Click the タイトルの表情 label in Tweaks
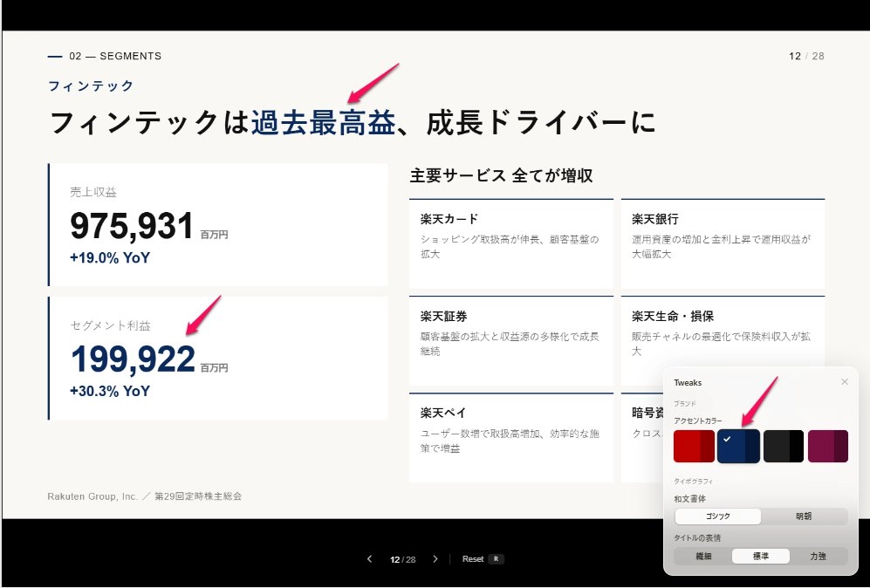Image resolution: width=870 pixels, height=588 pixels. [697, 538]
